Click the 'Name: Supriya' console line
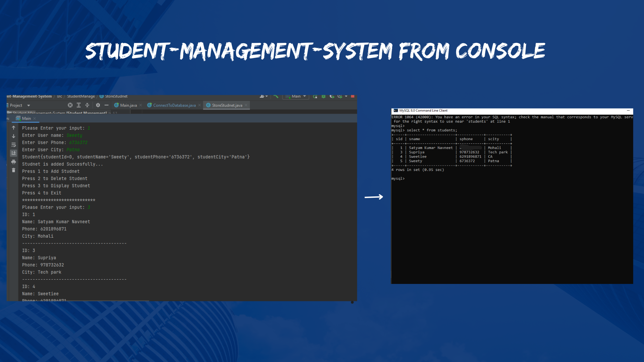Image resolution: width=644 pixels, height=362 pixels. [x=39, y=258]
